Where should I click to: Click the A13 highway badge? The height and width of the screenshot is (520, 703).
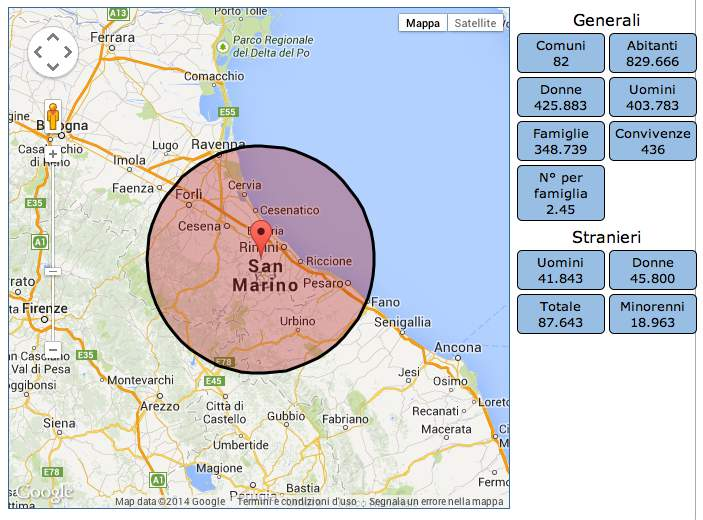coord(118,13)
